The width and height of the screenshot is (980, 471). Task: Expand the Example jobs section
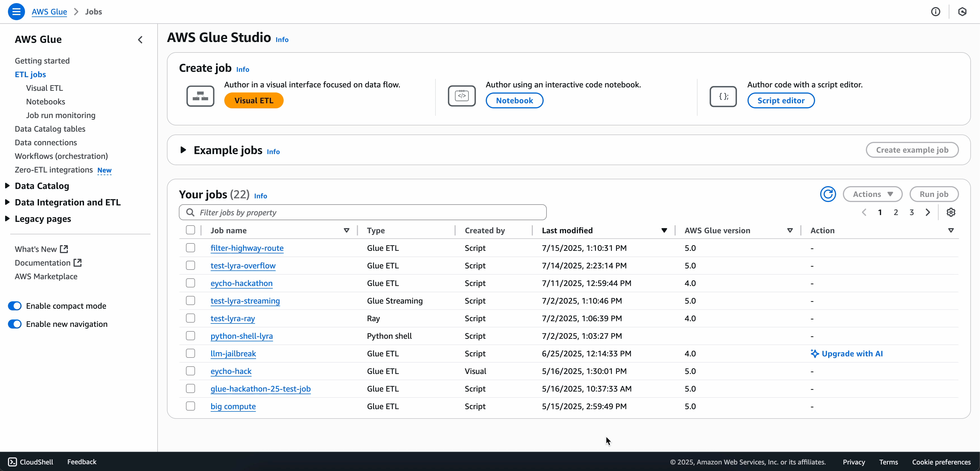click(183, 150)
